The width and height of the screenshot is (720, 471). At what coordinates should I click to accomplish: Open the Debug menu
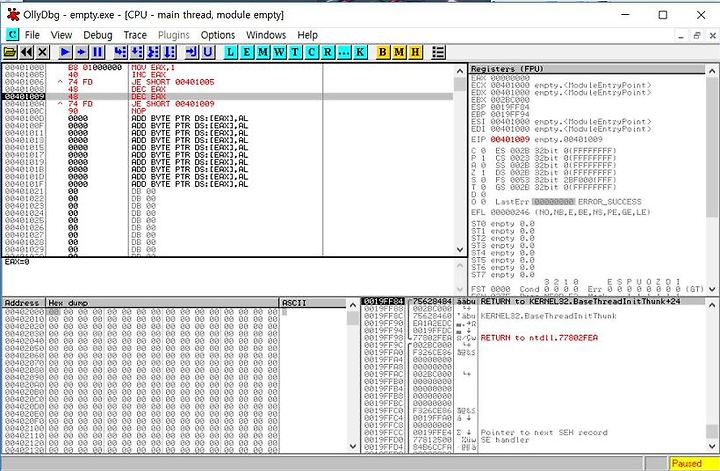97,35
